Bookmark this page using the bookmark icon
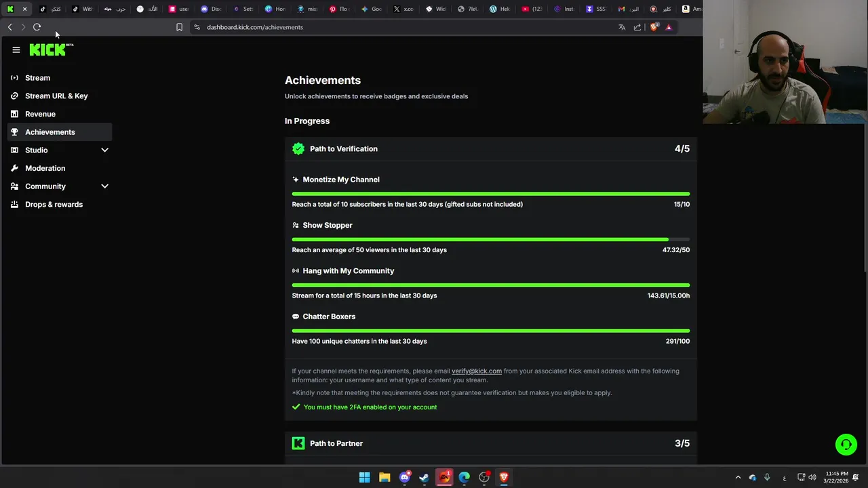The width and height of the screenshot is (868, 488). point(179,27)
